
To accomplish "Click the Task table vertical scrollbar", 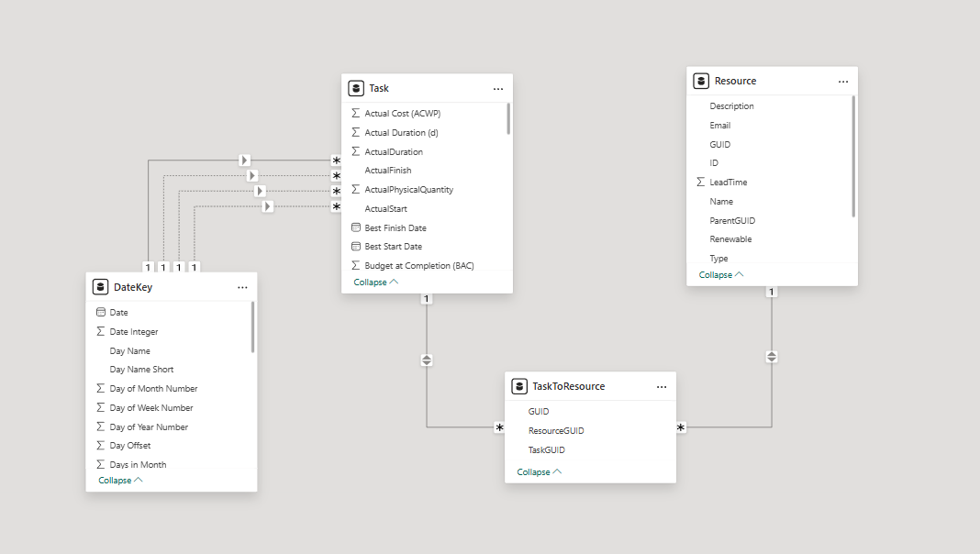I will pyautogui.click(x=508, y=119).
